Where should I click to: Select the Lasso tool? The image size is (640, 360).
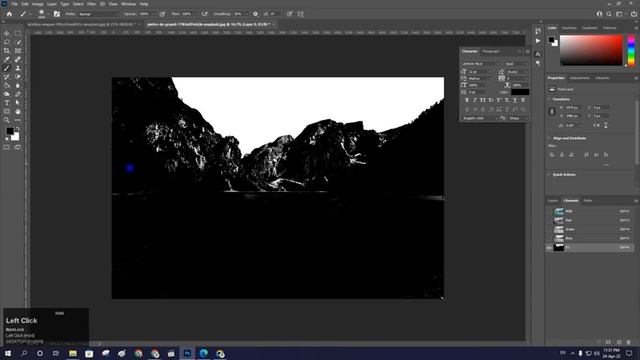tap(7, 42)
